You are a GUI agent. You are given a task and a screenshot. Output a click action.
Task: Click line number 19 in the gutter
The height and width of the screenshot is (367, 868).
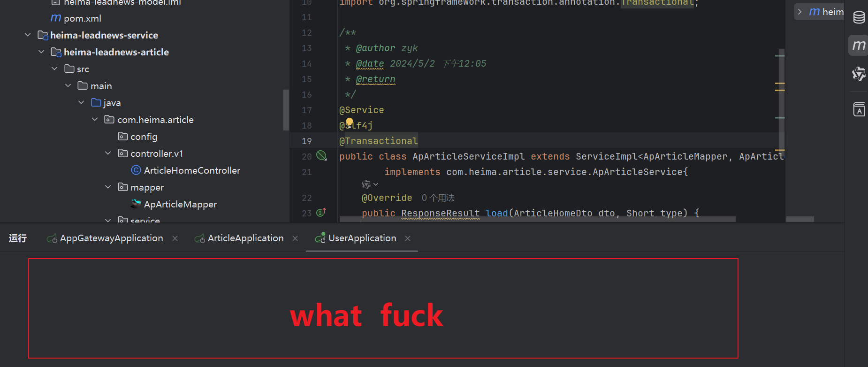[x=307, y=141]
